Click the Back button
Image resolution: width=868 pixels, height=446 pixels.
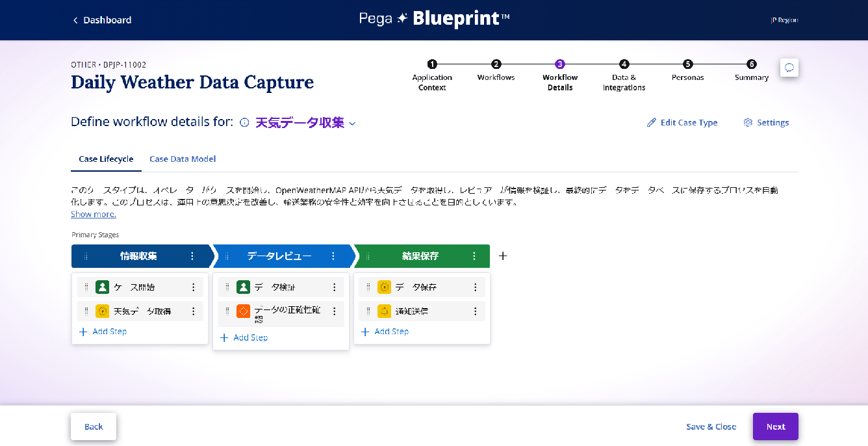[94, 426]
